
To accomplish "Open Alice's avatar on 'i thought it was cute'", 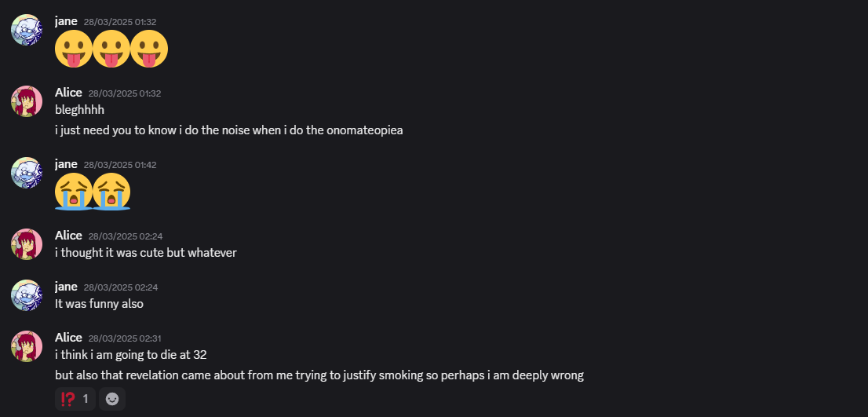I will coord(27,244).
